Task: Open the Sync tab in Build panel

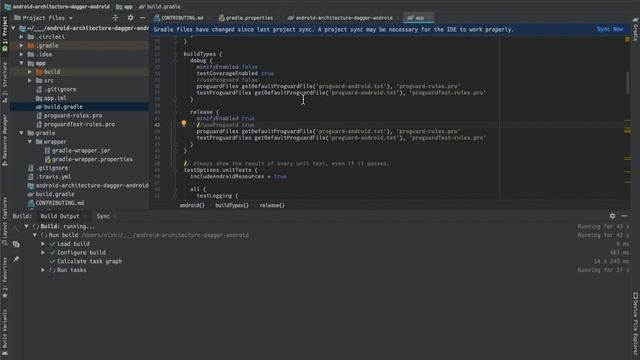Action: pyautogui.click(x=103, y=216)
